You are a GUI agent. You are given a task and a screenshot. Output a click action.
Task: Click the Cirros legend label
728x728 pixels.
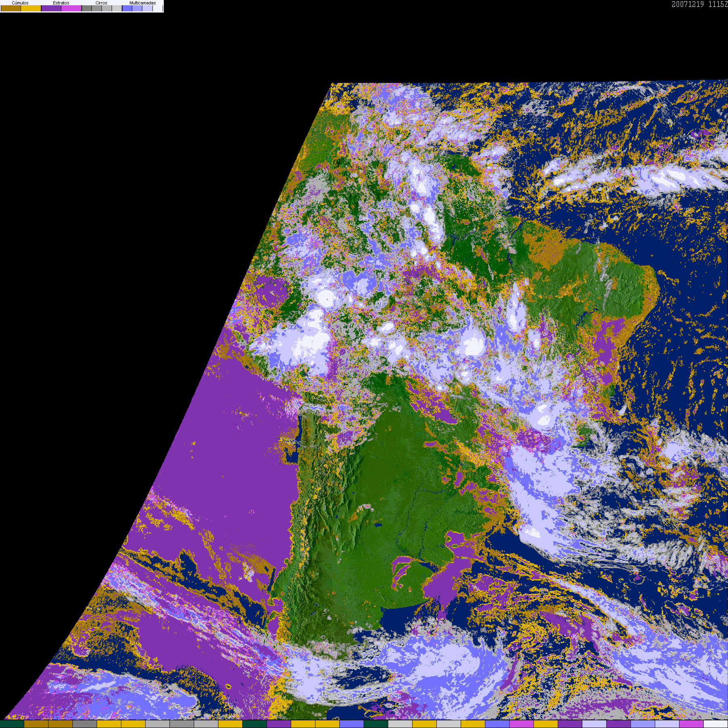(x=102, y=3)
